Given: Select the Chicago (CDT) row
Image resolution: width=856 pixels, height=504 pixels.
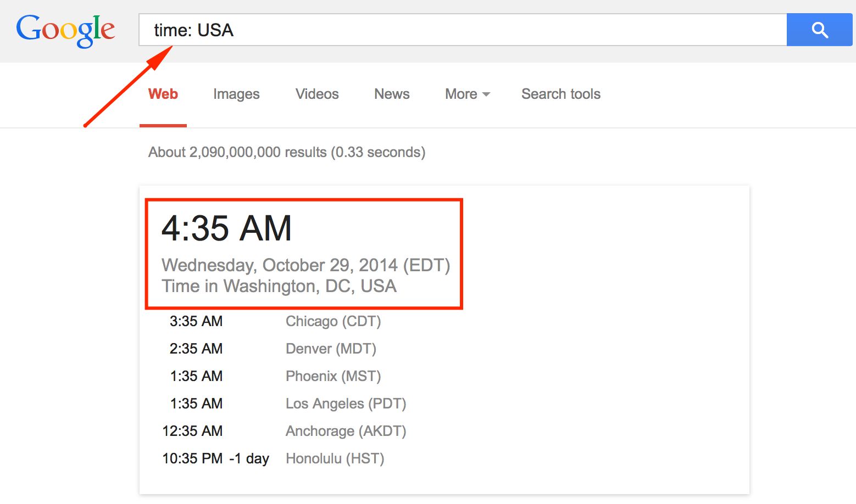Looking at the screenshot, I should (x=333, y=321).
